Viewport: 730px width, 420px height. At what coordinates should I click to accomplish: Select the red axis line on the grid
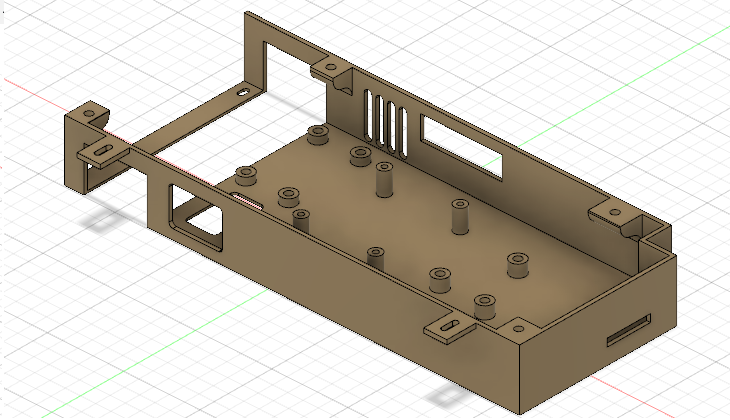pos(633,397)
